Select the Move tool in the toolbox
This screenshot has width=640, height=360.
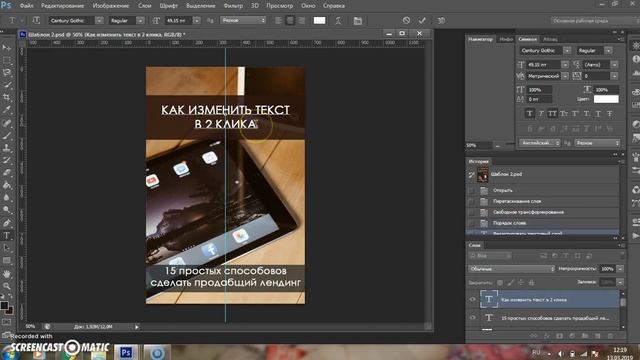7,48
